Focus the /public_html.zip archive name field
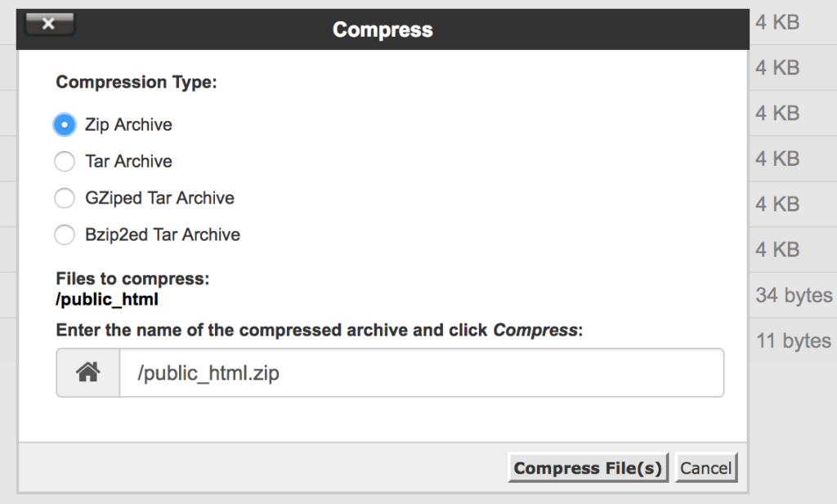837x504 pixels. 422,372
